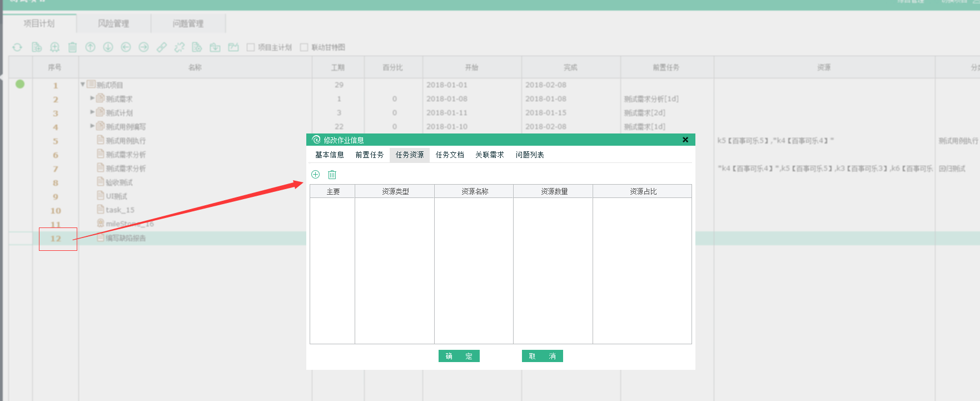This screenshot has width=980, height=401.
Task: Toggle the 项目主计划 checkbox
Action: 251,47
